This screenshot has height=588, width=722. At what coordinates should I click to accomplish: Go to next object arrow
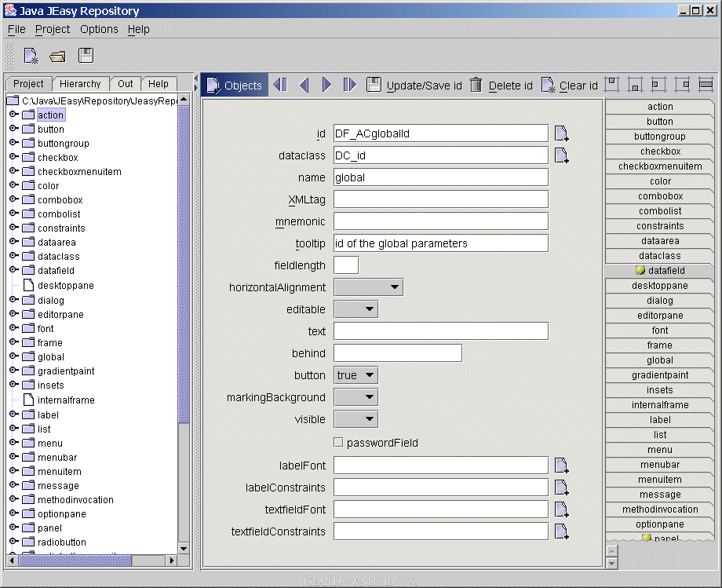326,85
